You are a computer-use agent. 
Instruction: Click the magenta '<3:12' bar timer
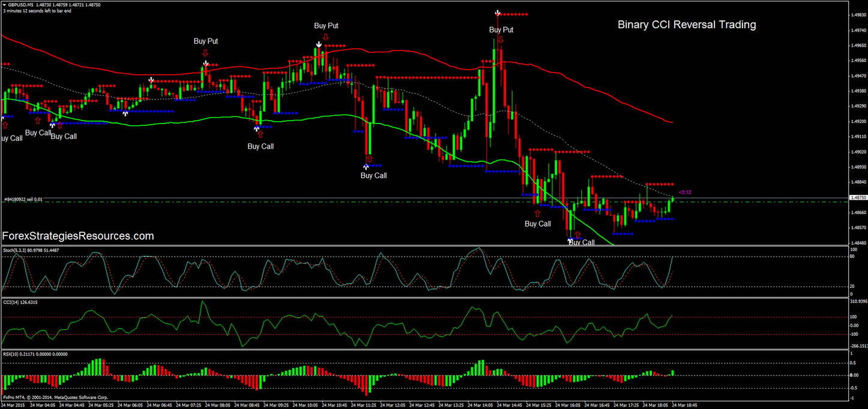685,193
